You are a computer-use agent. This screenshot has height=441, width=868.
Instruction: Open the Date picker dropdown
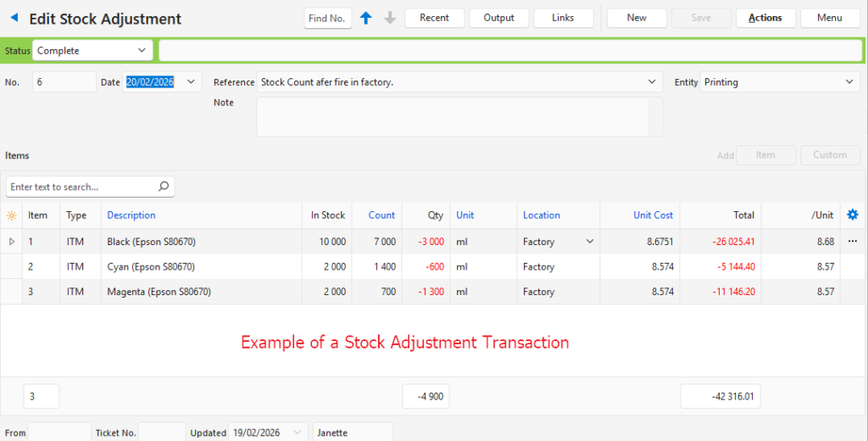point(191,82)
